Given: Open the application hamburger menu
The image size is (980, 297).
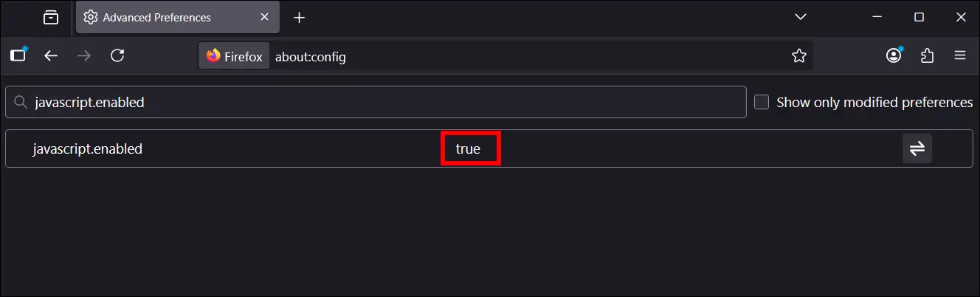Looking at the screenshot, I should [x=960, y=55].
